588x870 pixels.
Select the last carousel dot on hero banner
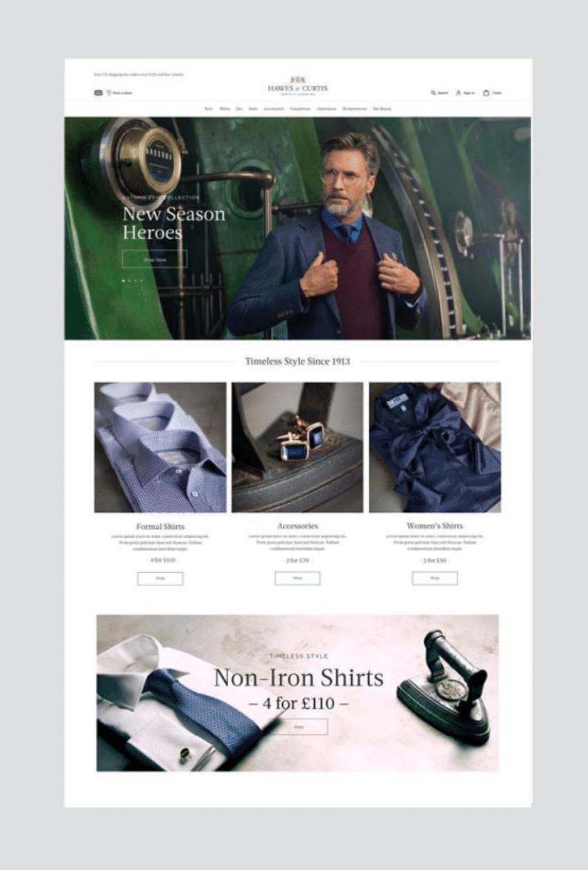(x=141, y=281)
